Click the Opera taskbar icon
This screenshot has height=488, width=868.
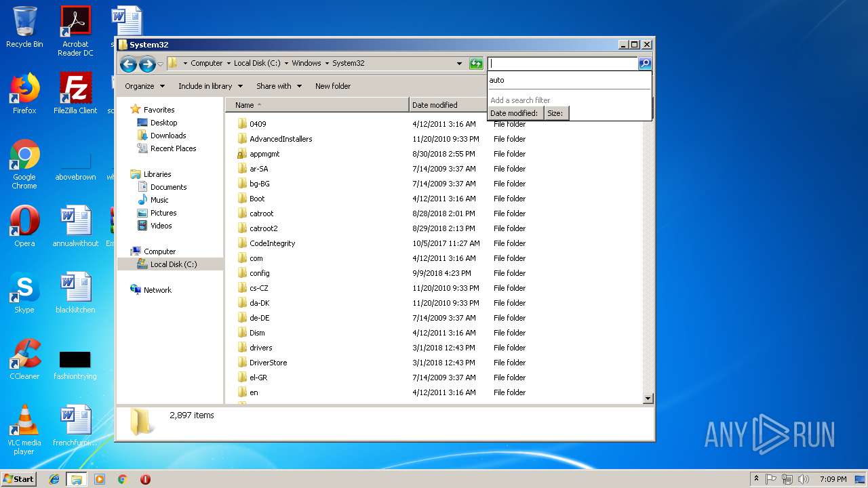click(145, 479)
